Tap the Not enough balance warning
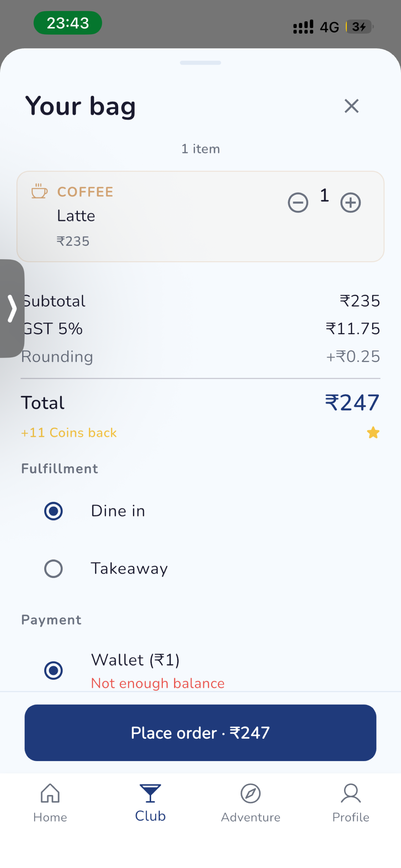 coord(158,683)
